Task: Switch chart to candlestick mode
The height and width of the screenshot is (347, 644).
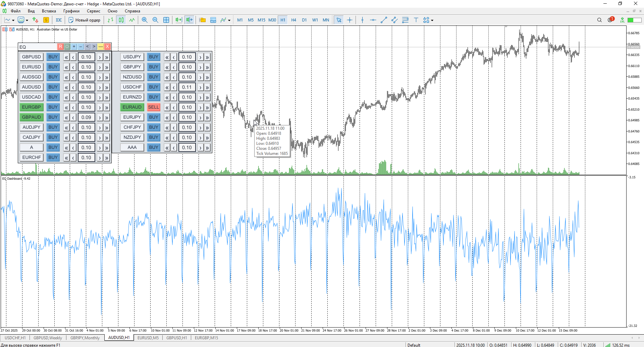Action: pos(121,20)
